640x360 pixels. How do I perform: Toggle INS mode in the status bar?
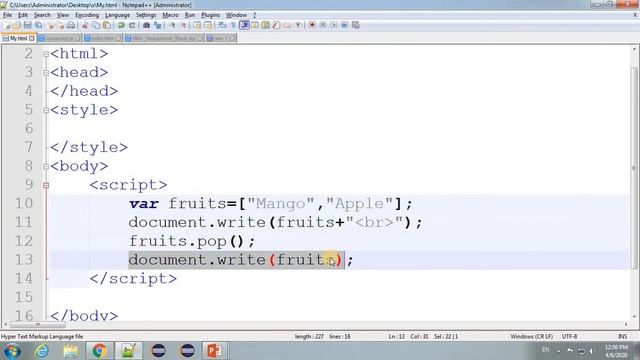click(x=622, y=337)
